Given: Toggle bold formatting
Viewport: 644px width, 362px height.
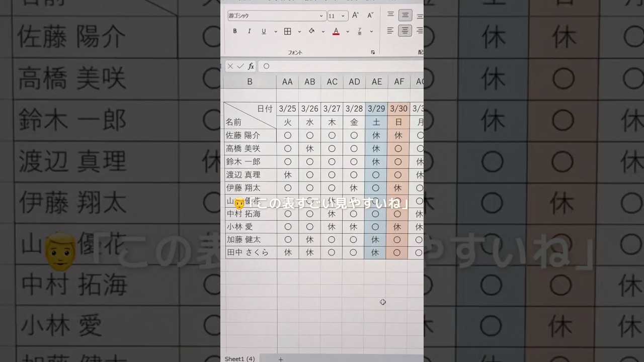Looking at the screenshot, I should coord(234,31).
